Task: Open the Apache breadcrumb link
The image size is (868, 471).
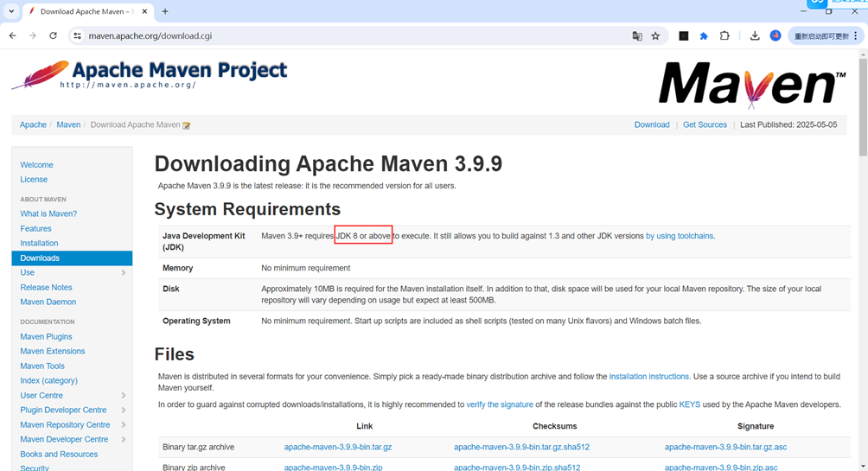Action: tap(33, 125)
